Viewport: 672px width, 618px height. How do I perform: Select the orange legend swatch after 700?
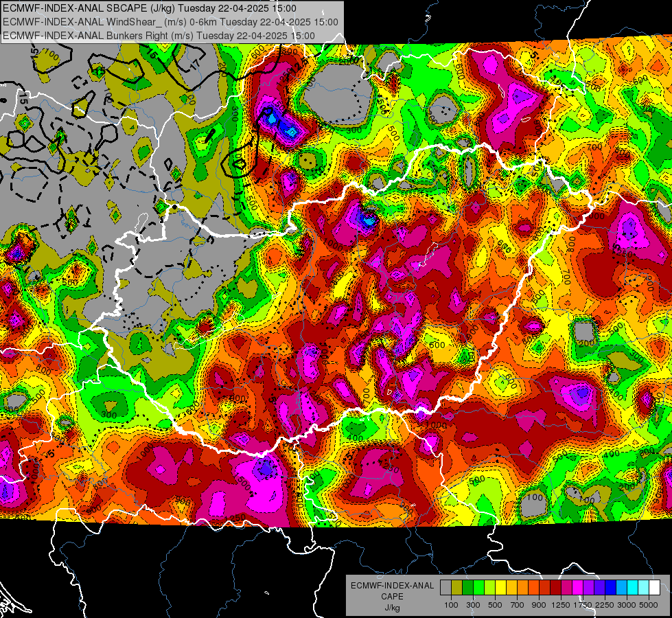pos(523,588)
